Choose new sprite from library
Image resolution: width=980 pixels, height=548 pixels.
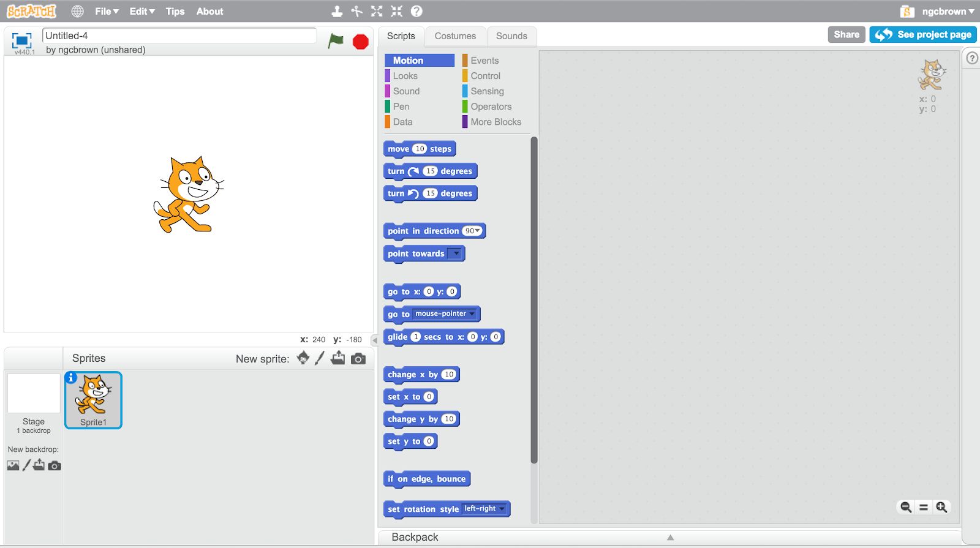[x=303, y=358]
